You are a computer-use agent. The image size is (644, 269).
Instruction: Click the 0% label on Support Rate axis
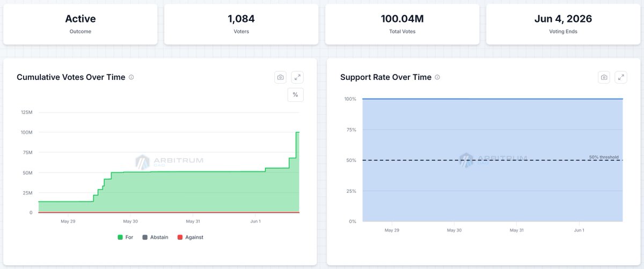point(353,221)
